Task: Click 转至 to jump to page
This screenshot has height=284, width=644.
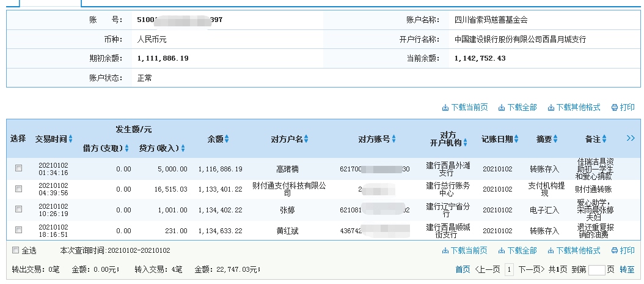Action: pyautogui.click(x=627, y=269)
